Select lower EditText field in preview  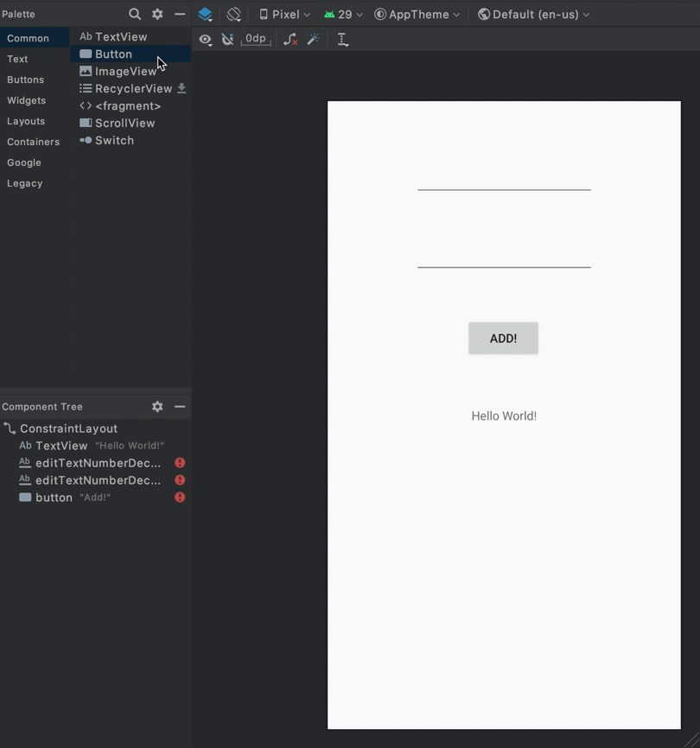(x=504, y=256)
